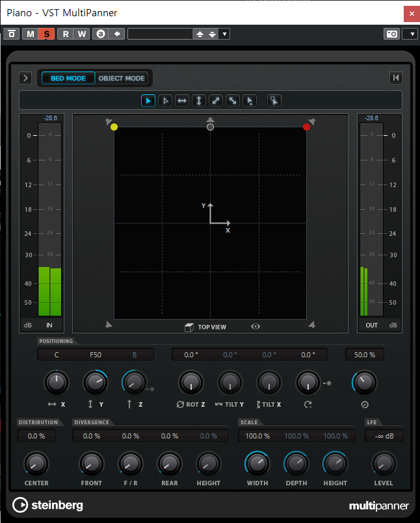This screenshot has width=420, height=523.
Task: Adjust the Z position knob
Action: pyautogui.click(x=134, y=383)
